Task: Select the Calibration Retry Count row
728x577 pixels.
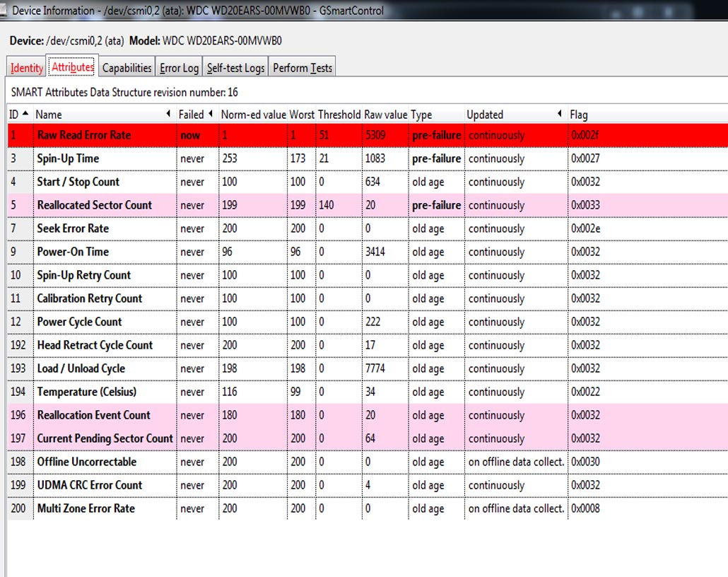Action: 368,298
